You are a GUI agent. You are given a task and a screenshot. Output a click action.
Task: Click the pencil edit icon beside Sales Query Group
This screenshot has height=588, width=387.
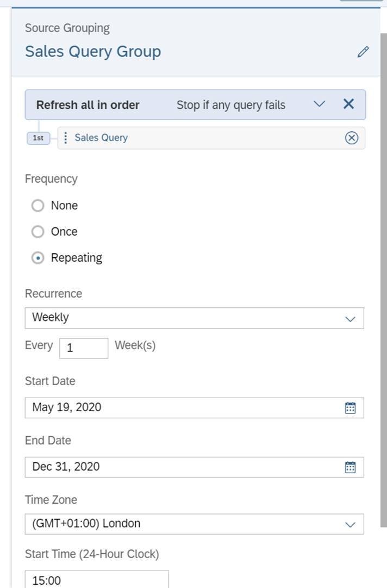[x=363, y=52]
